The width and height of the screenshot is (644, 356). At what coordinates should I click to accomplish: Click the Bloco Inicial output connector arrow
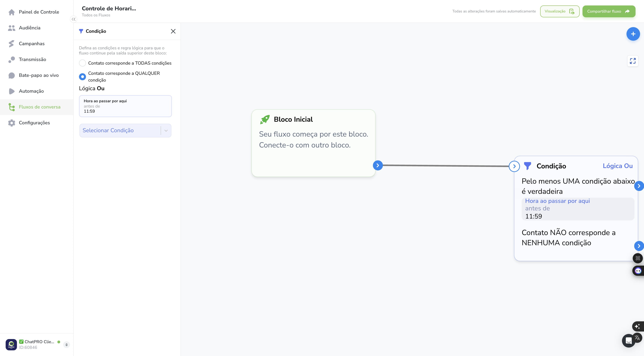click(378, 165)
